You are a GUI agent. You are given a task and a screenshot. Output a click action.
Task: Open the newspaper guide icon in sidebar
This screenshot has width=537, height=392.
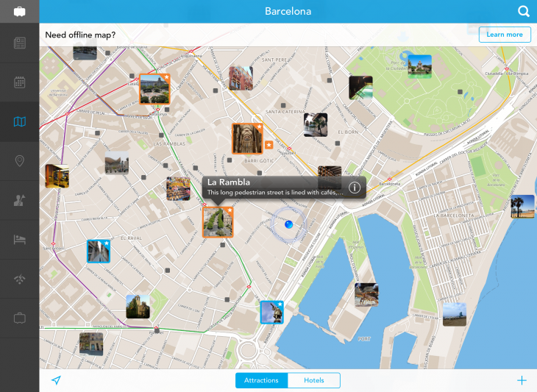pyautogui.click(x=19, y=43)
